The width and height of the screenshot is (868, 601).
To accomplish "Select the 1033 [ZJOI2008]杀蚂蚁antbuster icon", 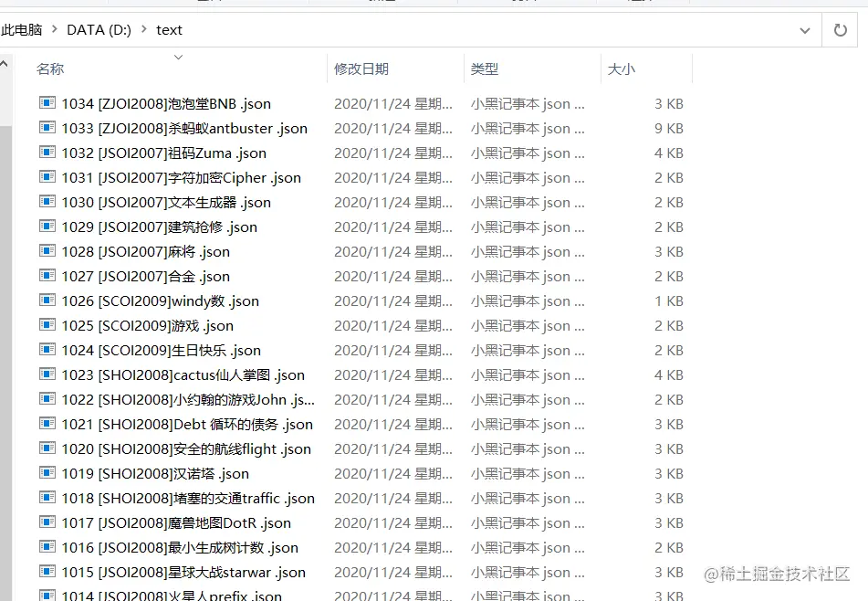I will [47, 128].
